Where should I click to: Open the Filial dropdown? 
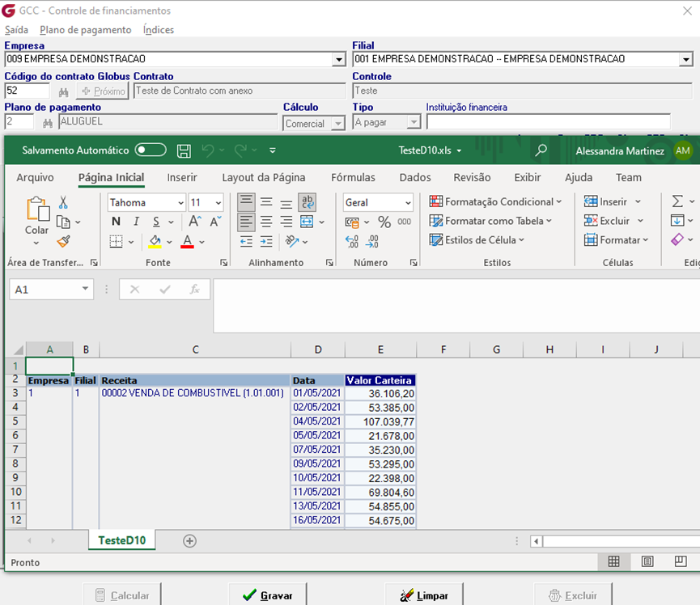[686, 59]
